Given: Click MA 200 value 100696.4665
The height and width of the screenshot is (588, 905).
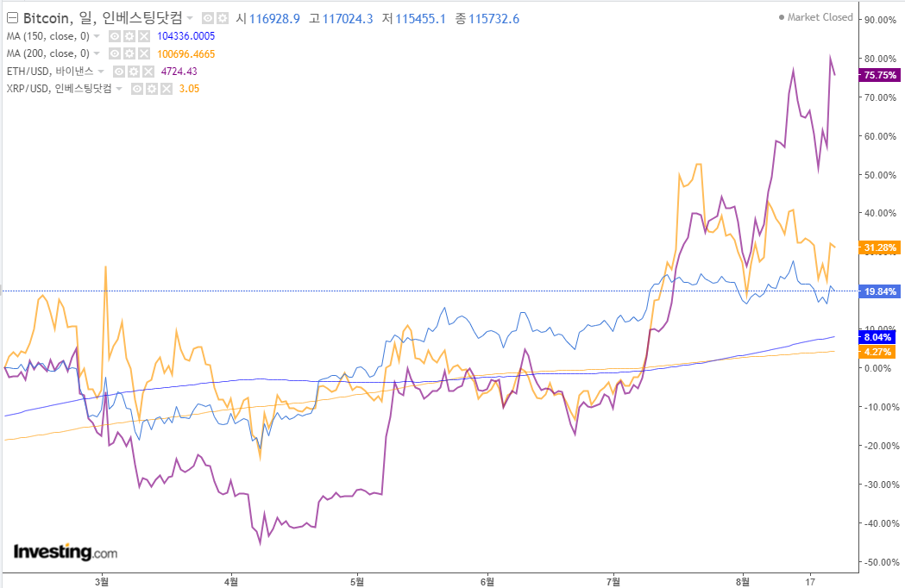Looking at the screenshot, I should [185, 54].
